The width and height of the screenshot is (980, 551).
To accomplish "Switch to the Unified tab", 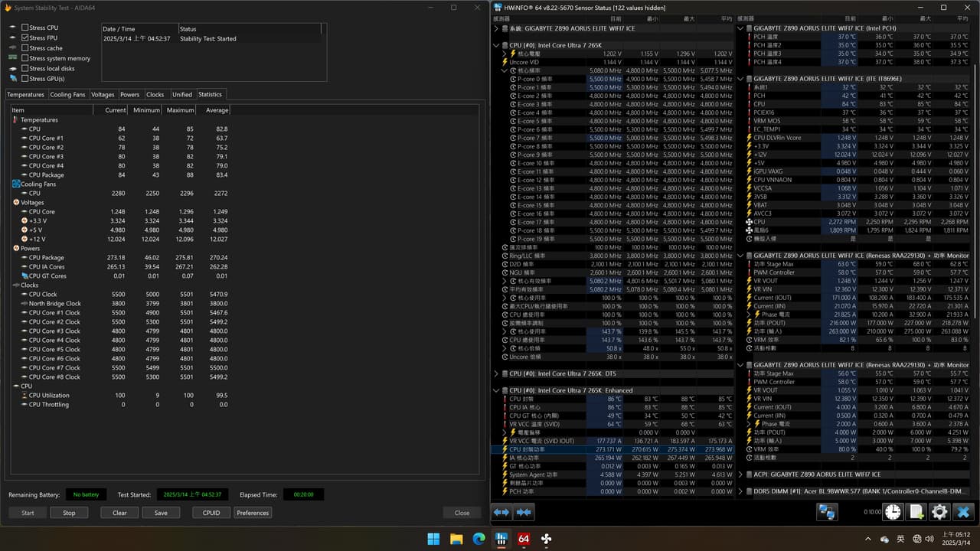I will pyautogui.click(x=182, y=95).
